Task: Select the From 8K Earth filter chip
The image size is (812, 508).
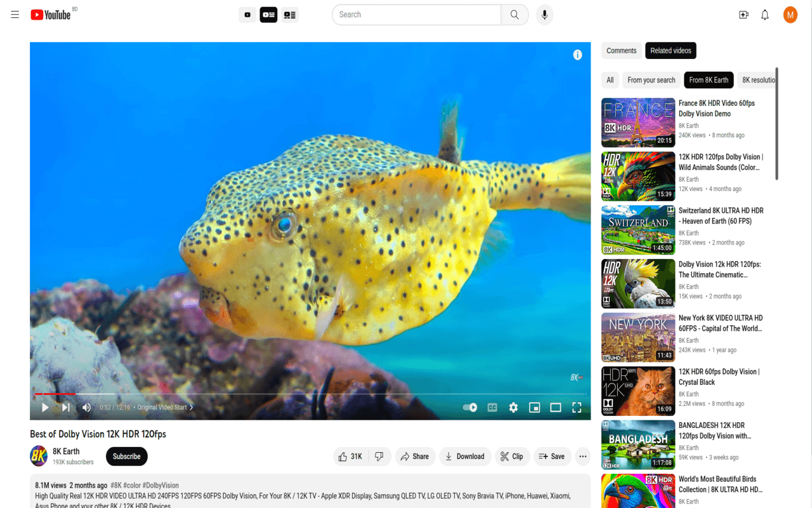Action: pos(709,80)
